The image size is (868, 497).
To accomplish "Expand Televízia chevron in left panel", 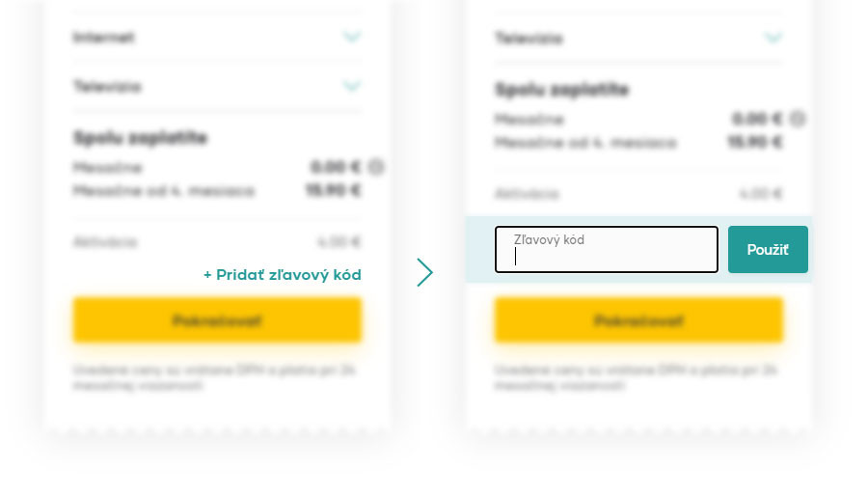I will click(351, 87).
